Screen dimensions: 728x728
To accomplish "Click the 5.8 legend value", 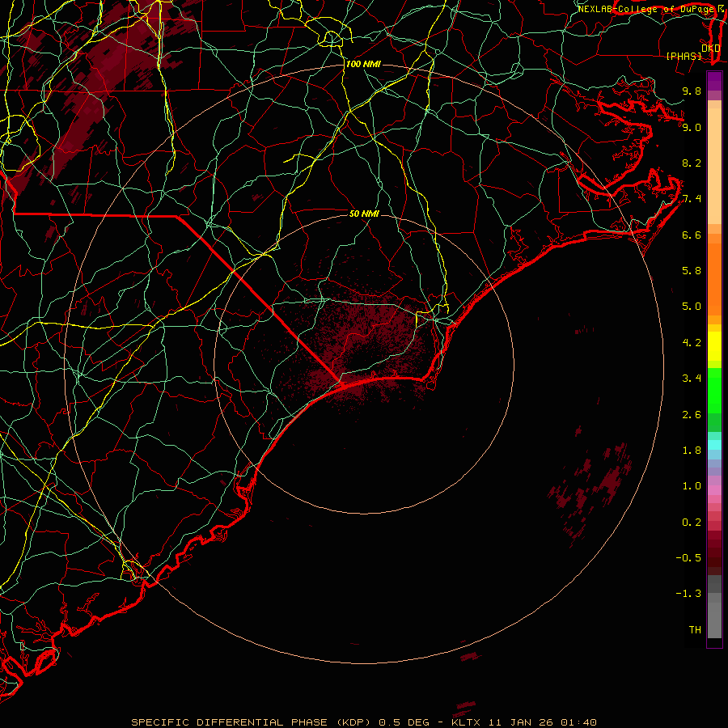I will (692, 271).
